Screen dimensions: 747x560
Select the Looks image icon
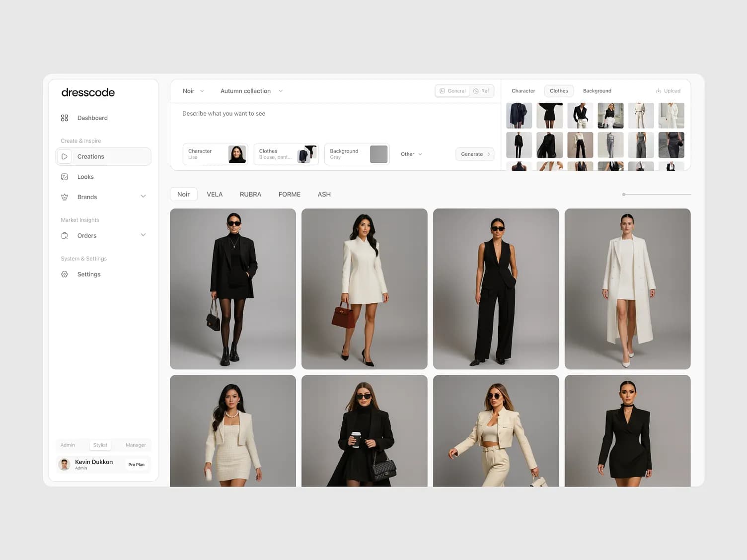pos(65,177)
